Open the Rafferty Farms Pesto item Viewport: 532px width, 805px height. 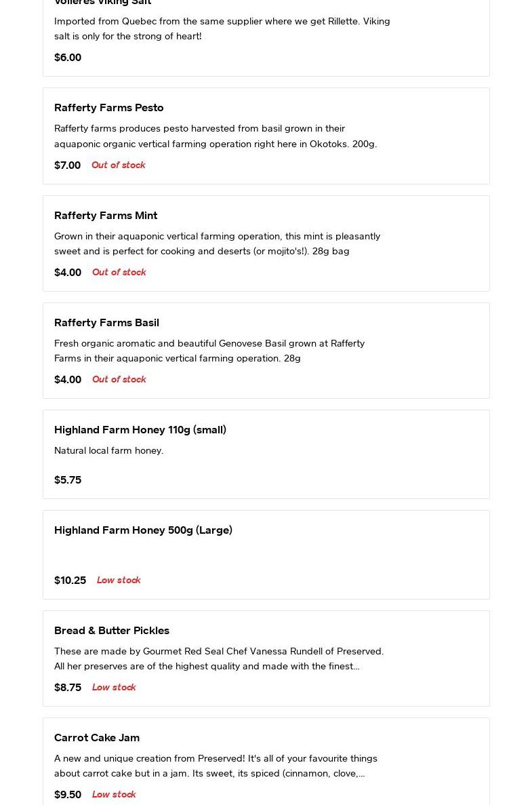266,136
